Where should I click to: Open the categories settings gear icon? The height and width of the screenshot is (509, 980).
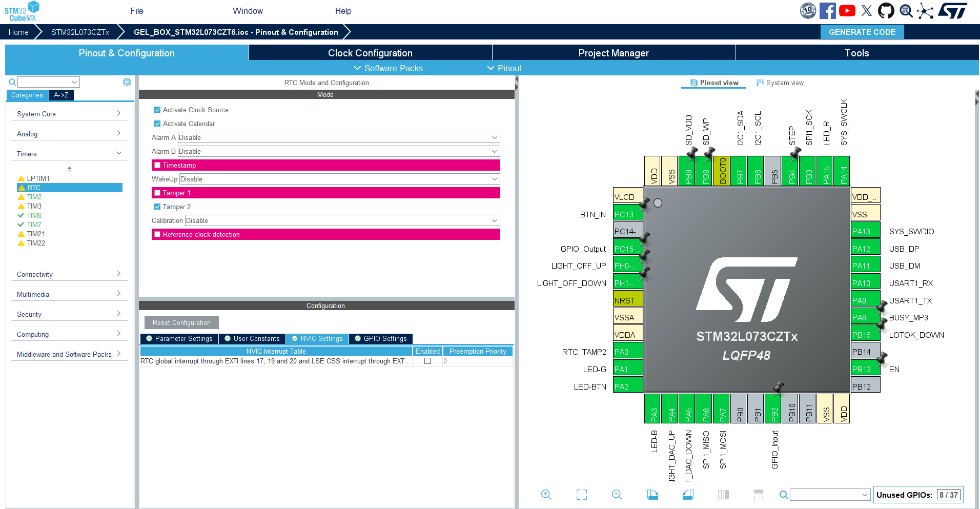tap(127, 82)
